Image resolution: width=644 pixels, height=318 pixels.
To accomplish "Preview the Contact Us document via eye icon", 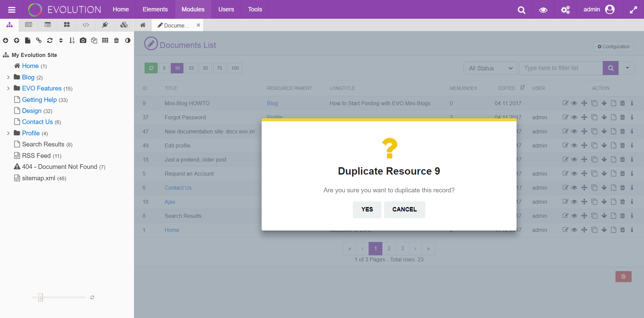I will [x=574, y=188].
